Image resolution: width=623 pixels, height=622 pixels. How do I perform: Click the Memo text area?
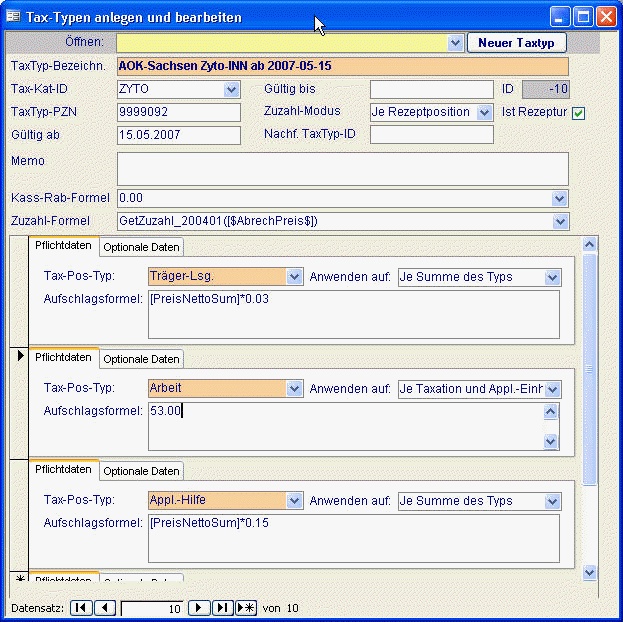pos(343,169)
